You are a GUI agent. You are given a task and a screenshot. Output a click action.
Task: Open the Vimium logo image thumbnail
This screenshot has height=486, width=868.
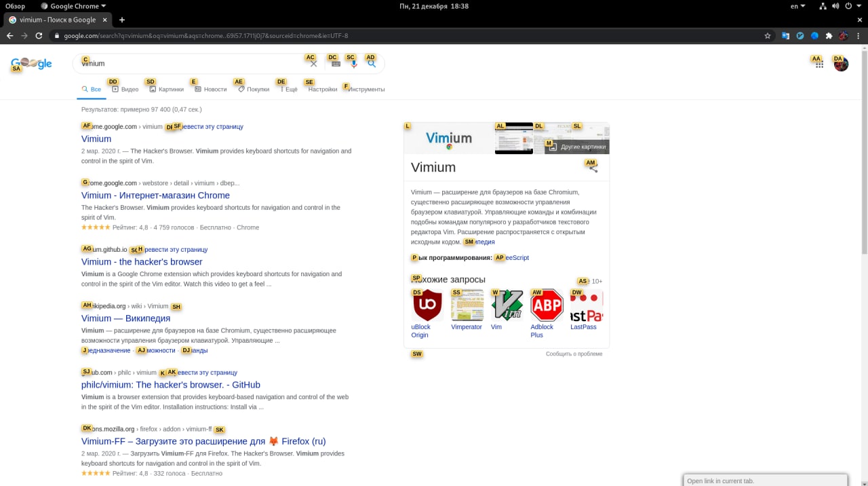pyautogui.click(x=449, y=138)
